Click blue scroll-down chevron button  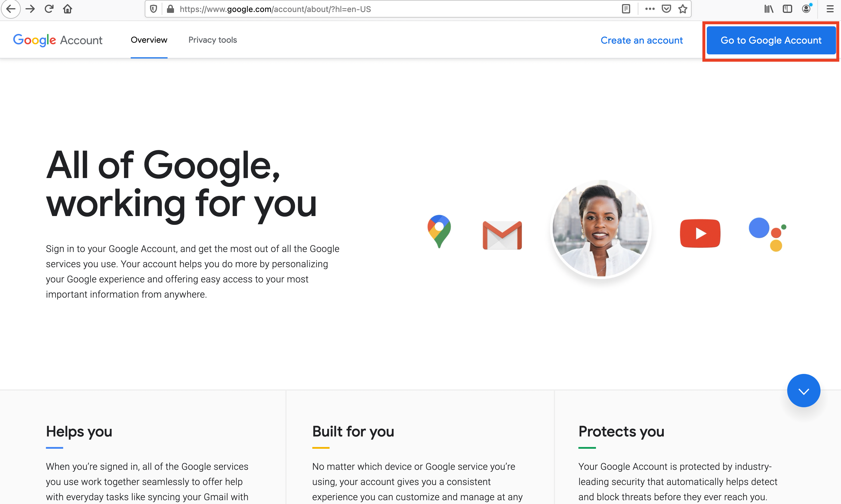[803, 391]
